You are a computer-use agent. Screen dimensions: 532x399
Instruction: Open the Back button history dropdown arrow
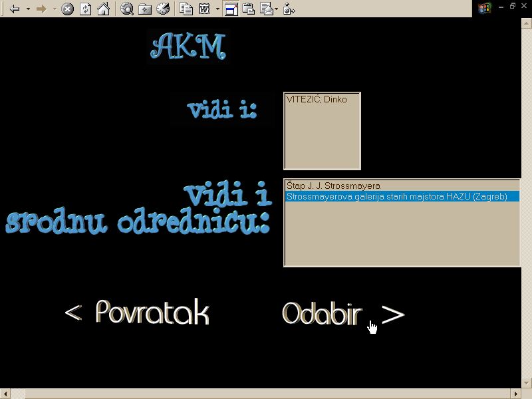pos(28,9)
